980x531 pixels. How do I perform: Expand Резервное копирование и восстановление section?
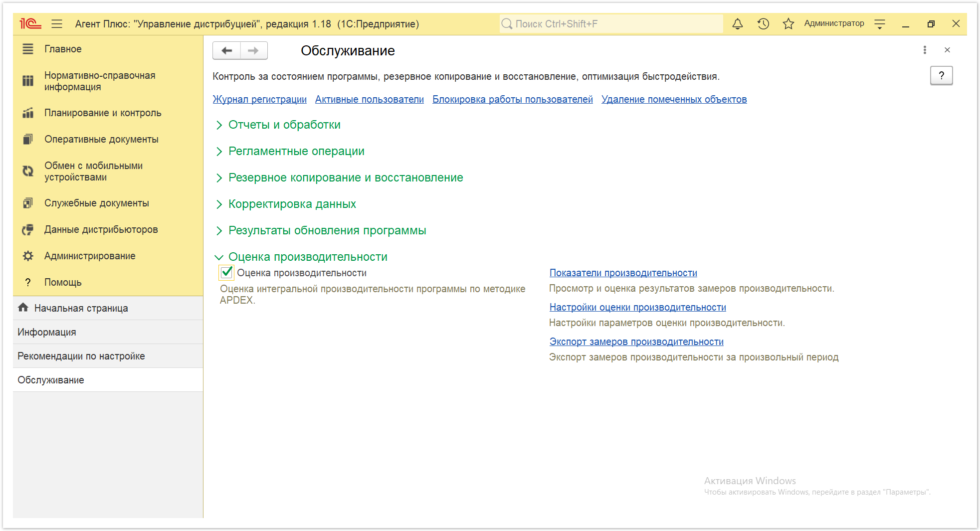[346, 177]
